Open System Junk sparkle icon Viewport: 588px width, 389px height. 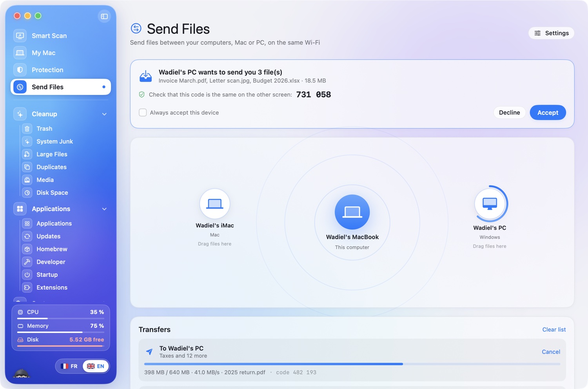(x=27, y=142)
